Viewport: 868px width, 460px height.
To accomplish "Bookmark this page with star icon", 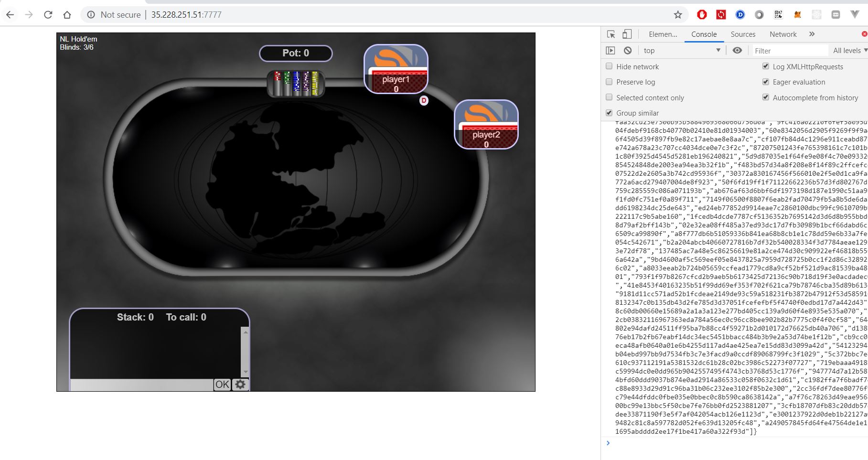I will pyautogui.click(x=677, y=15).
